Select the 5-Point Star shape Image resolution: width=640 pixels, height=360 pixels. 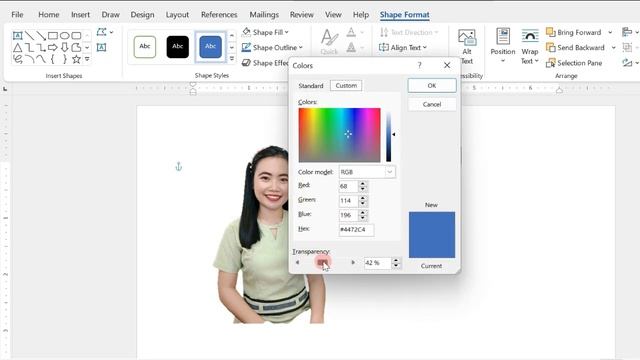pos(76,59)
